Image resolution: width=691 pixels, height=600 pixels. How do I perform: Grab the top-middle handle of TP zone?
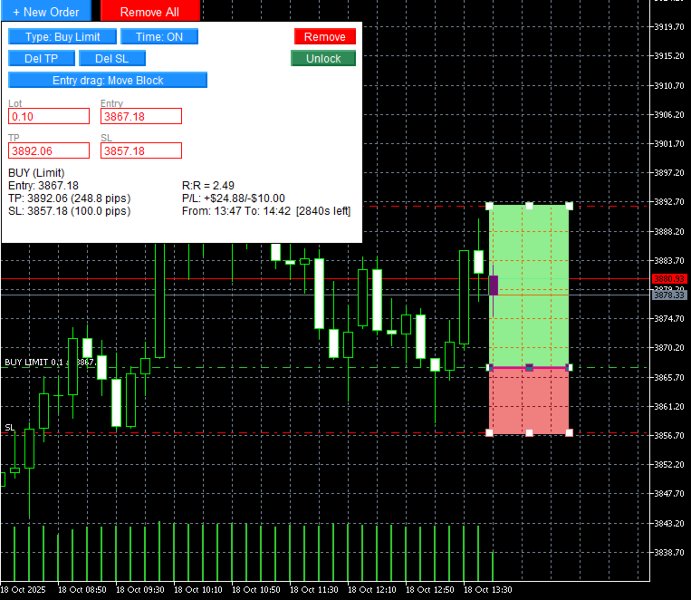[529, 206]
